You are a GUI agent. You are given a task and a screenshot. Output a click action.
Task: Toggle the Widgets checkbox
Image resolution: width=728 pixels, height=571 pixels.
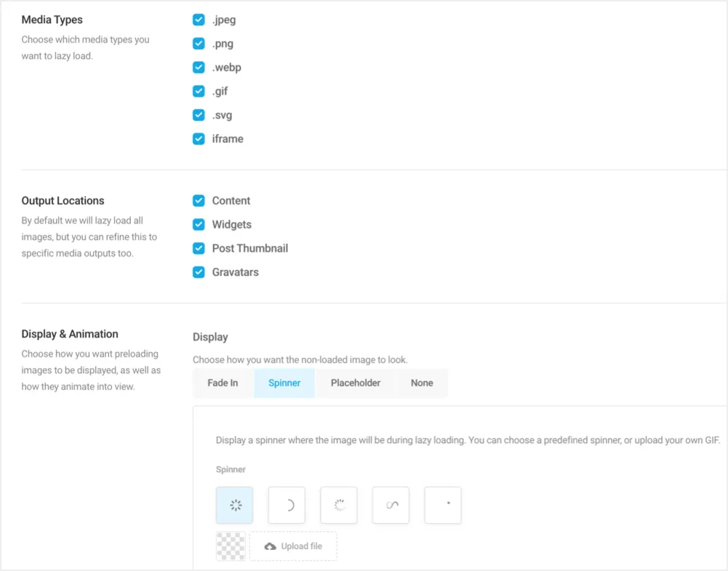pos(199,224)
